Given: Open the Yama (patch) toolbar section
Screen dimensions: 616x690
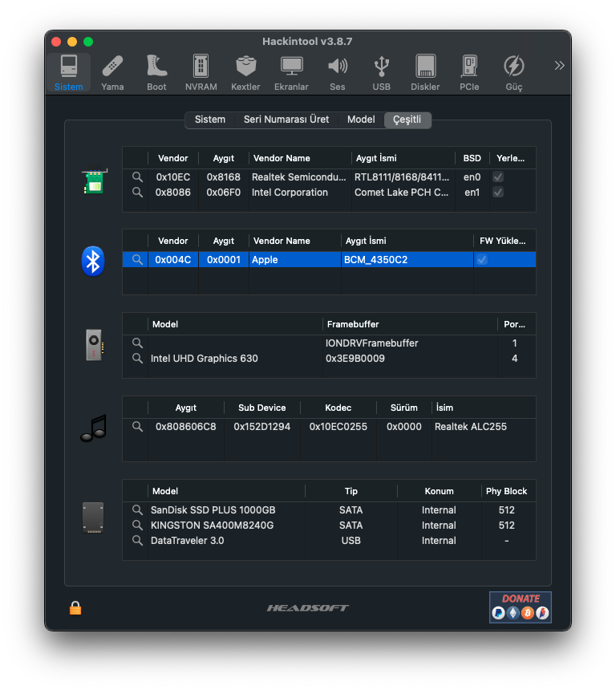Looking at the screenshot, I should tap(112, 72).
